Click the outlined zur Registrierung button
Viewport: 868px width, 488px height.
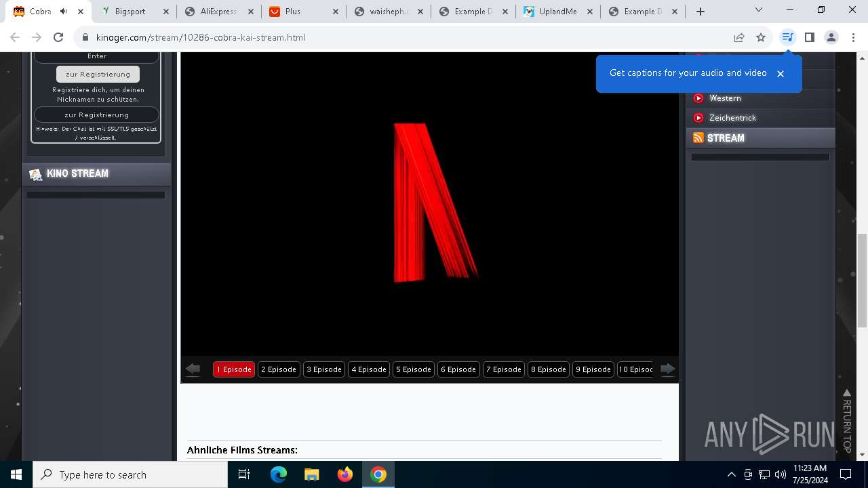click(x=97, y=115)
